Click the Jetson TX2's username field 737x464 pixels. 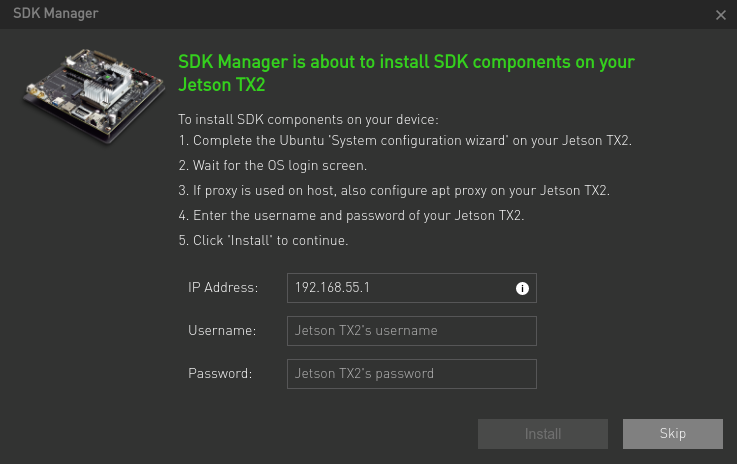click(412, 331)
